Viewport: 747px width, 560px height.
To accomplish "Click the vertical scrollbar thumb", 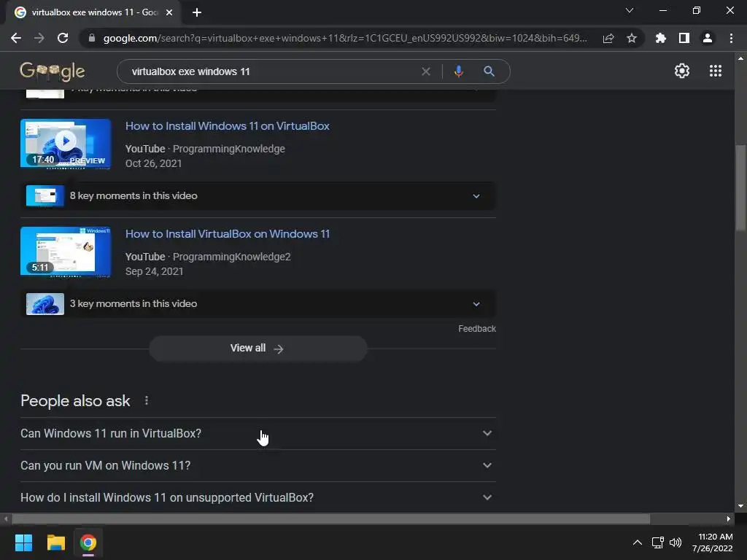I will pyautogui.click(x=740, y=188).
